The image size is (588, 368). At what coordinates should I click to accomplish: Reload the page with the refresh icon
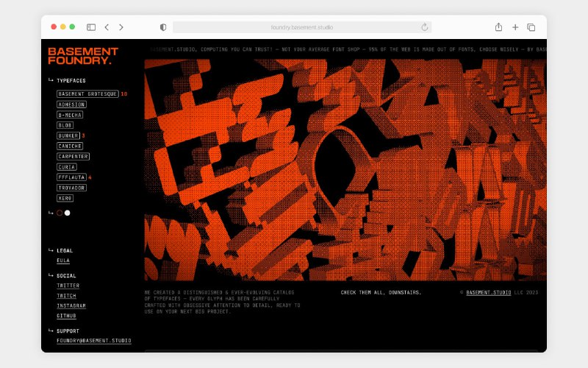click(425, 27)
